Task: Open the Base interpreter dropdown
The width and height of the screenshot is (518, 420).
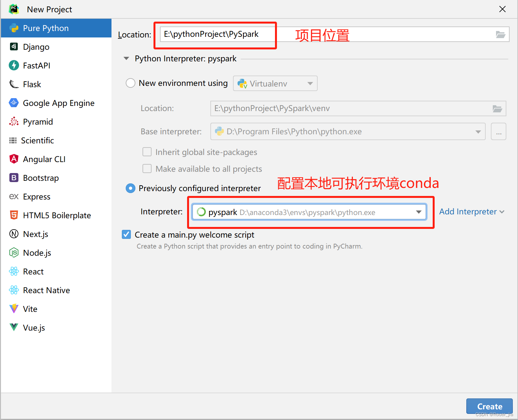Action: [x=348, y=131]
